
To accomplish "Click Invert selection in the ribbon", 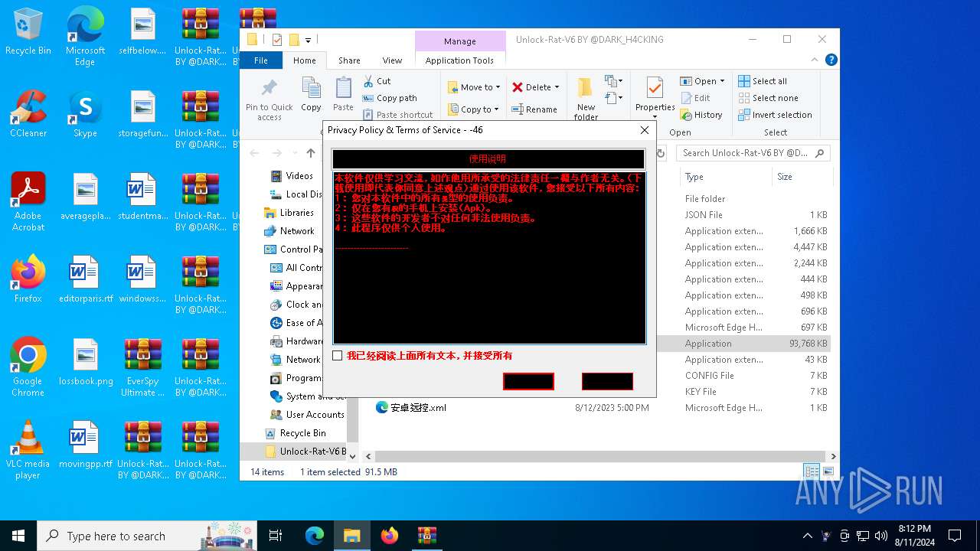I will pos(775,115).
